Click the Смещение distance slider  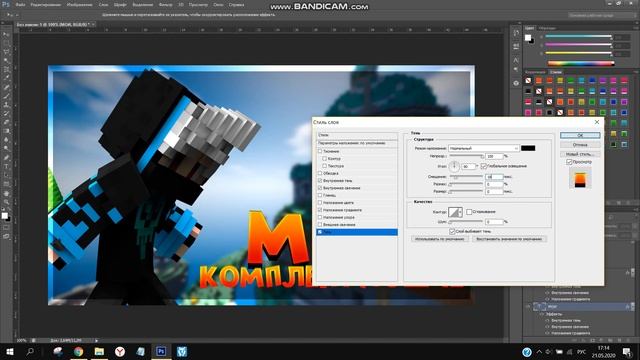[x=467, y=177]
